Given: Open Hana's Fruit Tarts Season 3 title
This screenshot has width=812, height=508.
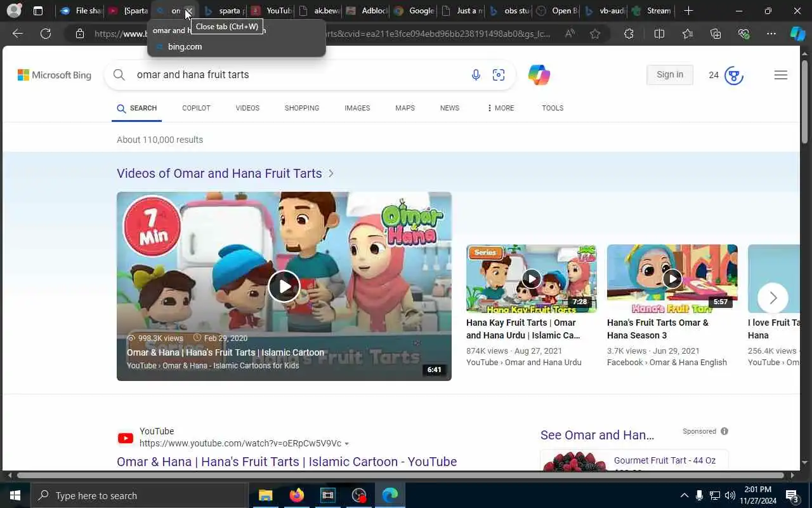Looking at the screenshot, I should [x=658, y=329].
